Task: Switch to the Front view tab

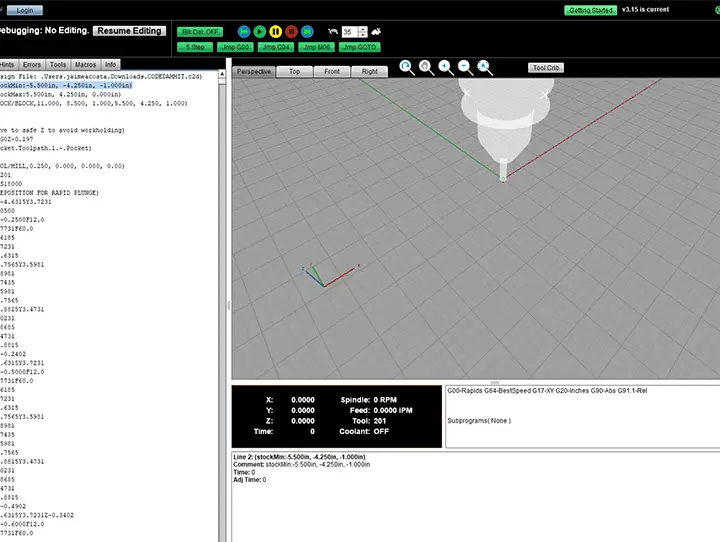Action: tap(332, 72)
